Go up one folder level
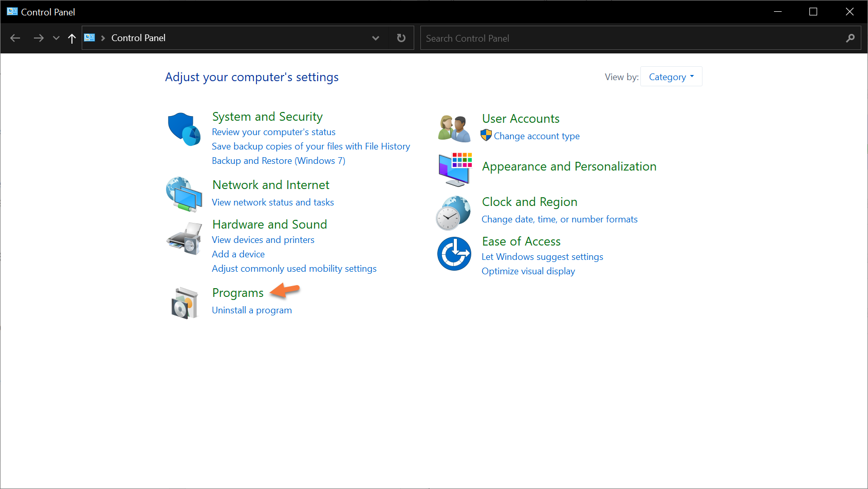The width and height of the screenshot is (868, 489). click(x=72, y=38)
